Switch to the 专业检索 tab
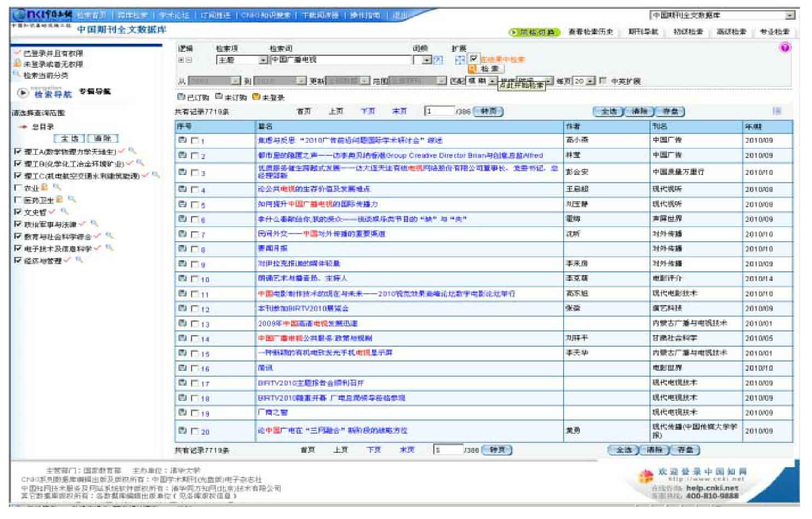This screenshot has width=812, height=519. [x=774, y=32]
